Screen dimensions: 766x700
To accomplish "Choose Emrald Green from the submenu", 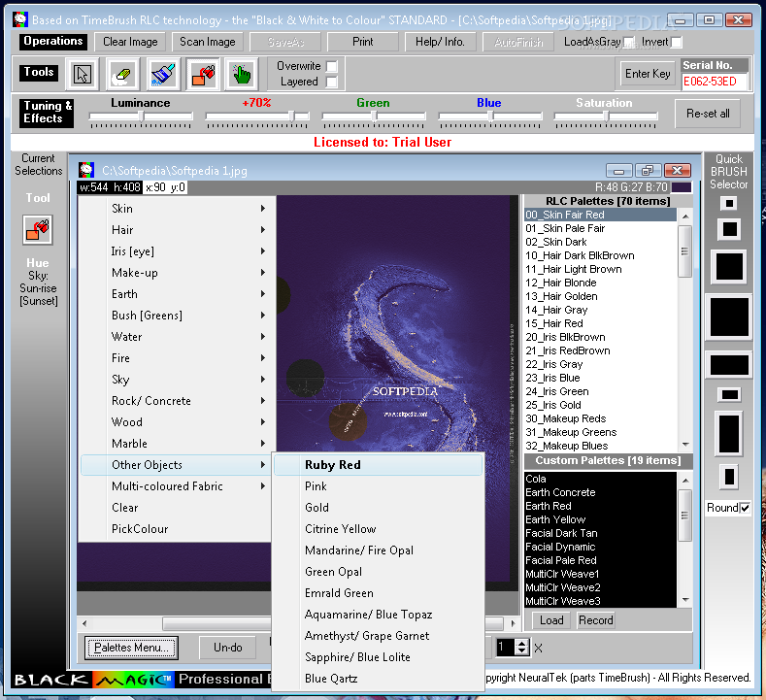I will (x=378, y=593).
